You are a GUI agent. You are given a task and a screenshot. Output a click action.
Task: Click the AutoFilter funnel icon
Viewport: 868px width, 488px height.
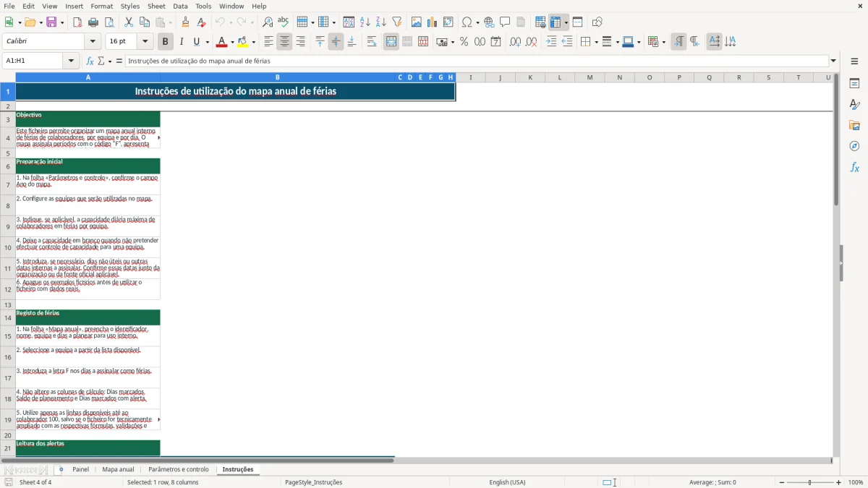(x=397, y=22)
